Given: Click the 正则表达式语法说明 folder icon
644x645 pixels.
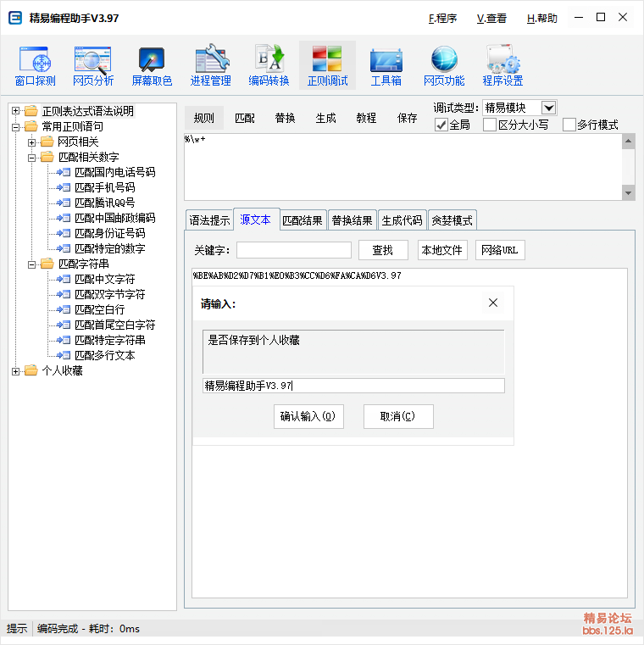Looking at the screenshot, I should pos(31,111).
